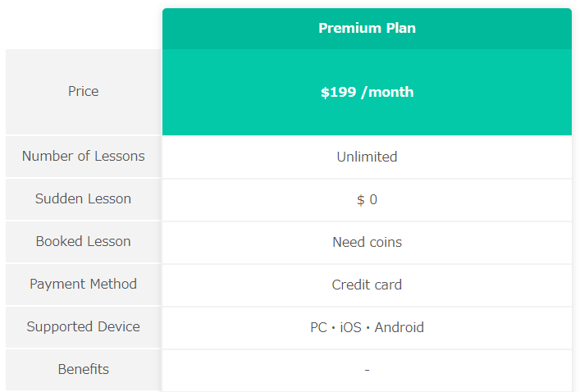Click the Booked Lesson row label
Image resolution: width=580 pixels, height=392 pixels.
pyautogui.click(x=83, y=241)
